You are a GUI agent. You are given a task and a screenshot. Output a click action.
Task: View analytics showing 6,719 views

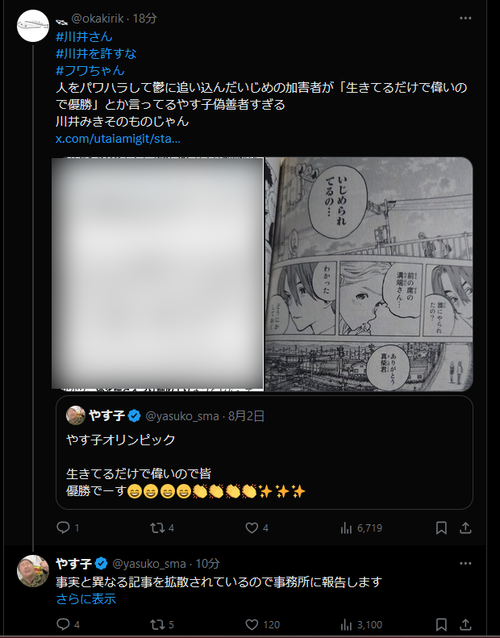tap(361, 528)
